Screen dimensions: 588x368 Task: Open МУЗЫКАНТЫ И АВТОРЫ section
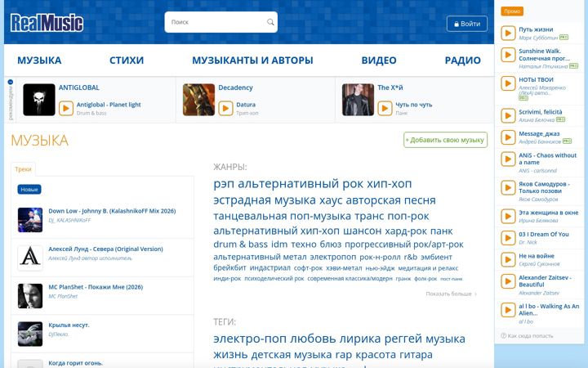click(252, 60)
